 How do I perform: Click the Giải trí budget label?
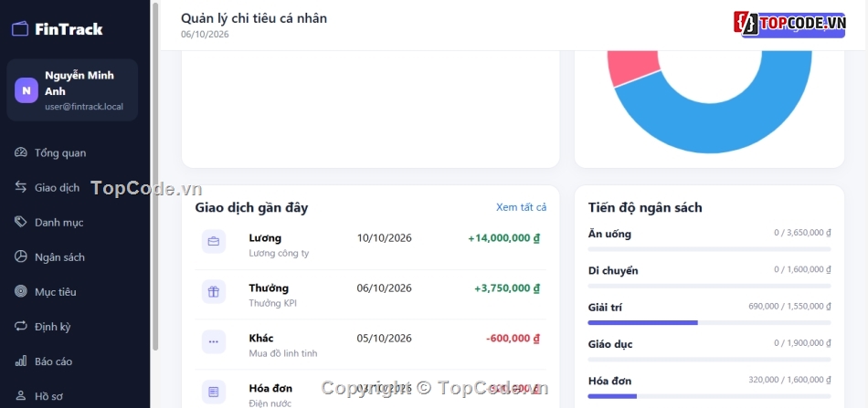(x=605, y=308)
